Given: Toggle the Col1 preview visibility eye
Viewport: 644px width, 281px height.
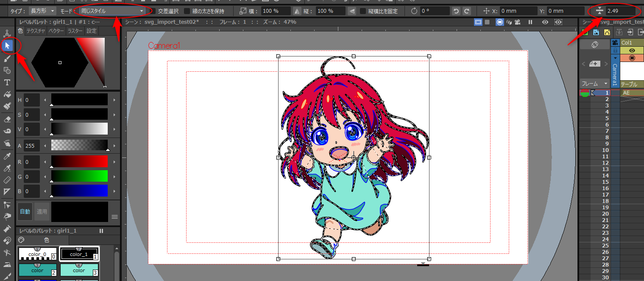Looking at the screenshot, I should point(632,50).
